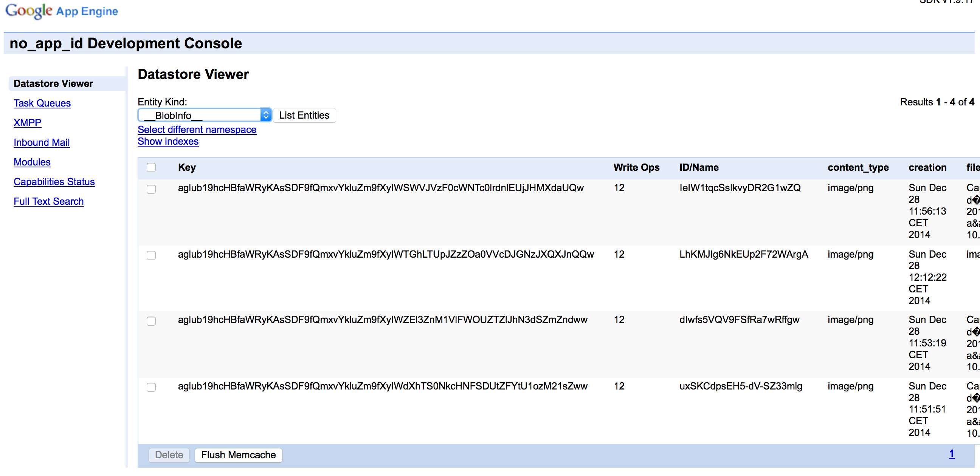Click the Flush Memcache button
Image resolution: width=980 pixels, height=476 pixels.
click(x=239, y=455)
